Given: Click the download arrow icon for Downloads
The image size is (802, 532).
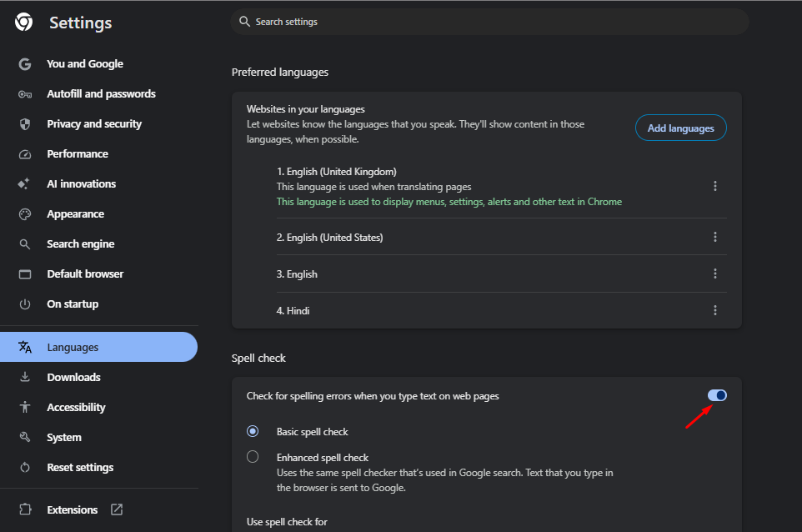Looking at the screenshot, I should point(24,377).
